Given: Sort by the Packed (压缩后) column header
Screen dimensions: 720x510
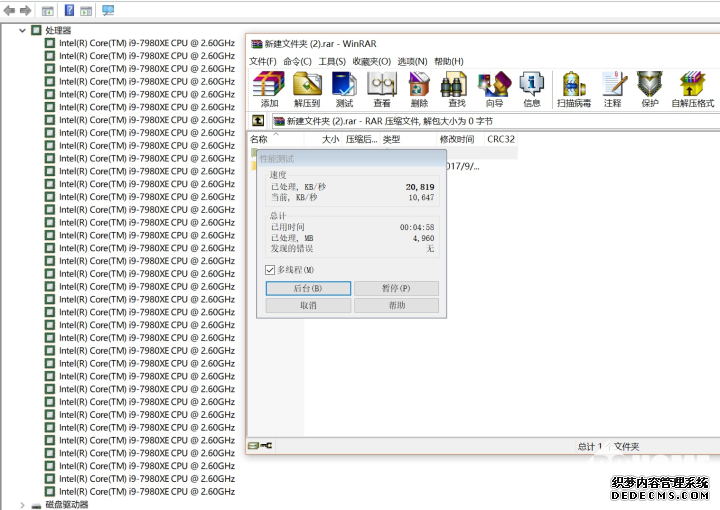Looking at the screenshot, I should (x=361, y=139).
